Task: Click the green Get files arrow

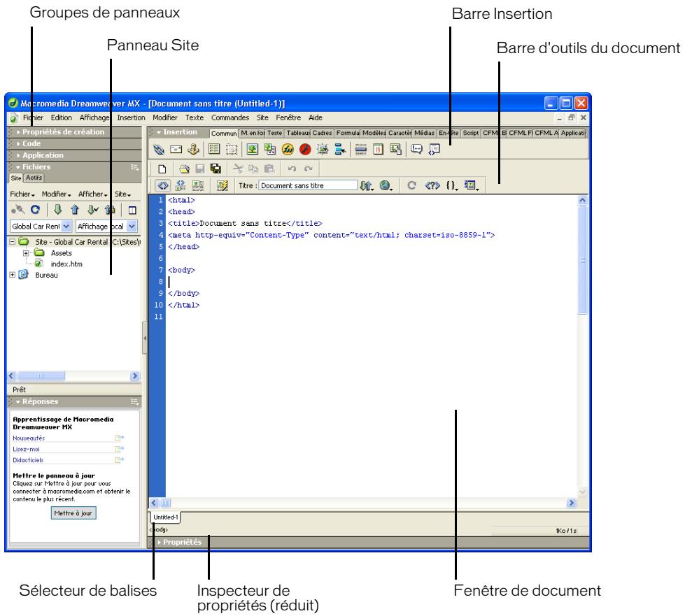Action: pos(57,210)
